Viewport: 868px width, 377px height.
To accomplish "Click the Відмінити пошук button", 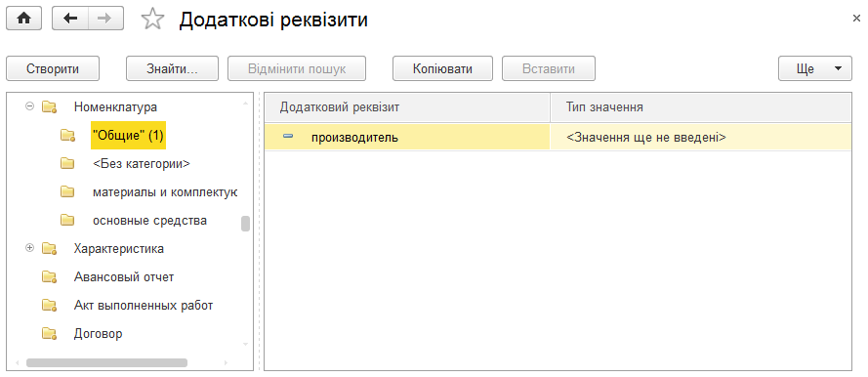I will [297, 68].
